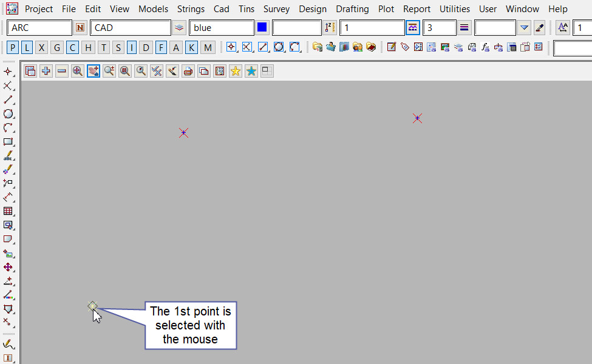Image resolution: width=592 pixels, height=364 pixels.
Task: Click the minus zoom-out view button
Action: (x=62, y=71)
